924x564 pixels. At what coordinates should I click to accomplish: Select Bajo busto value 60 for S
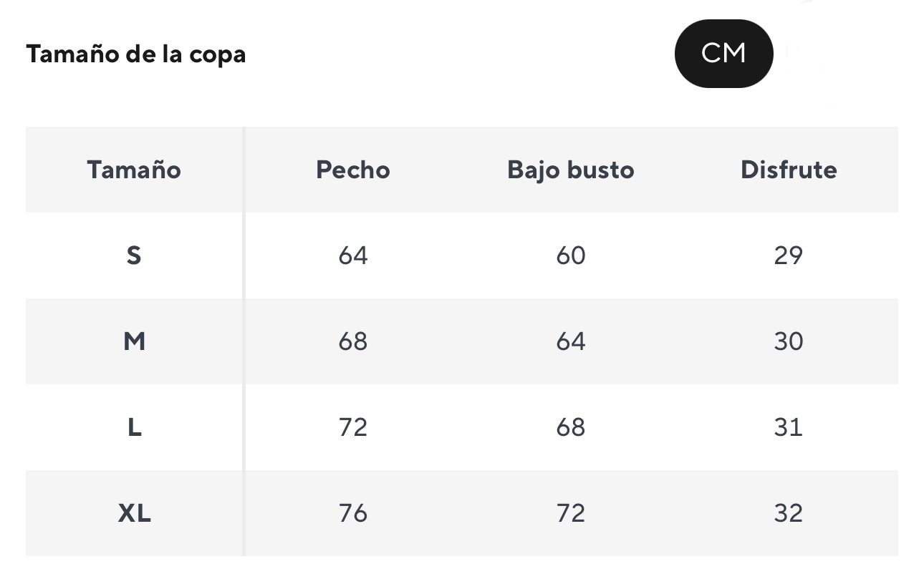point(571,256)
